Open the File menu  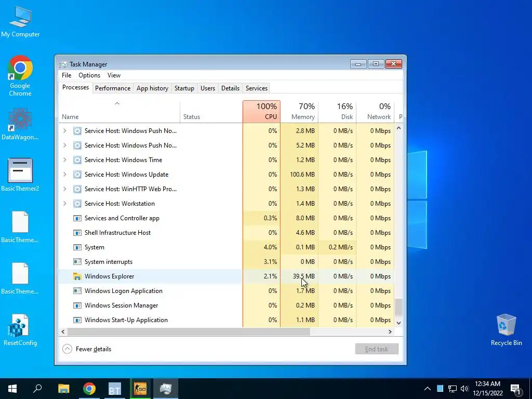click(x=66, y=75)
